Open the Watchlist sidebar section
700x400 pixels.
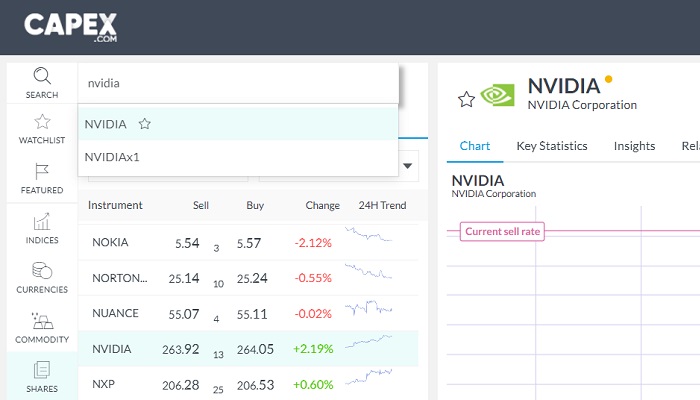click(42, 129)
